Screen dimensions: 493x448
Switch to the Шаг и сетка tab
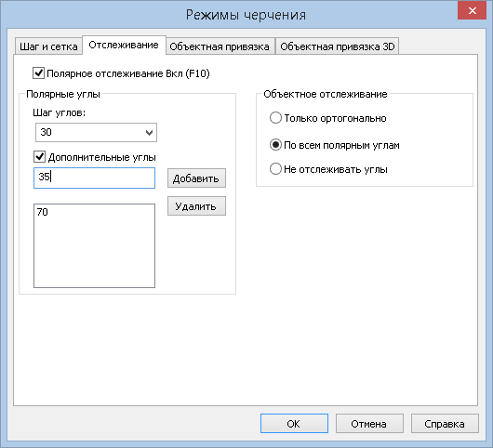coord(48,46)
